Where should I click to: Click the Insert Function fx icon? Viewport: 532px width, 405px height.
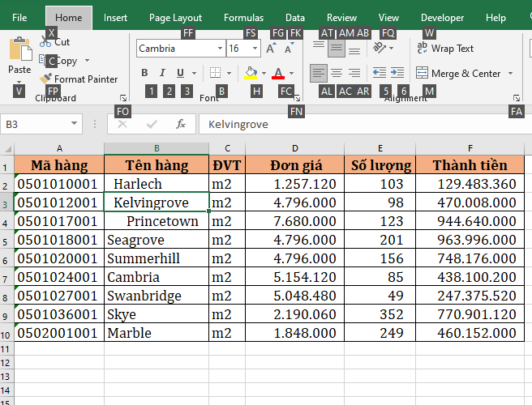tap(181, 124)
